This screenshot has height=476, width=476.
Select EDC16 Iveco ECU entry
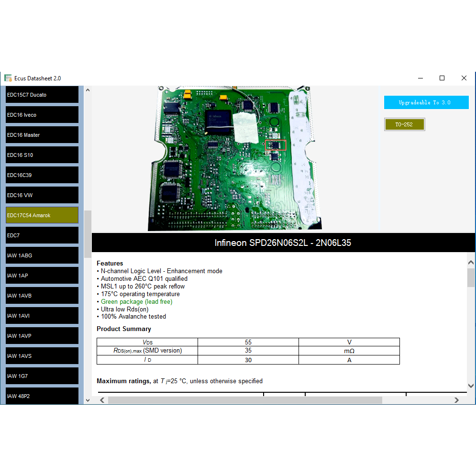(42, 115)
